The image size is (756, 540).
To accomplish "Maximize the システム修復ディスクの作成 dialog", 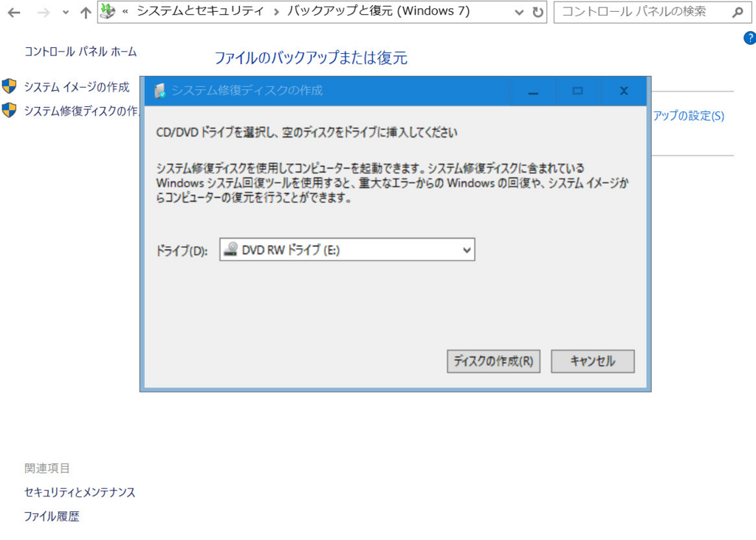I will click(x=577, y=91).
